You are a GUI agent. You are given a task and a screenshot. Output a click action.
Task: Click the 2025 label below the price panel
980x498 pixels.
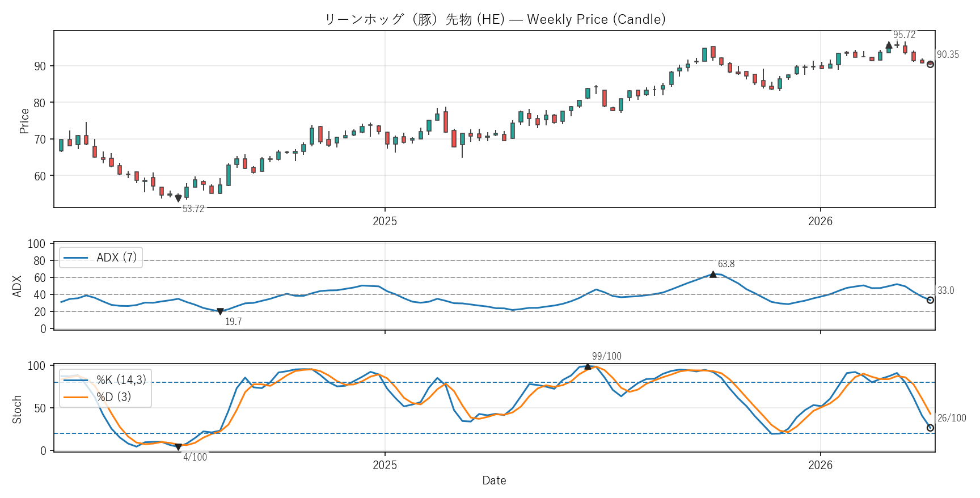coord(385,221)
